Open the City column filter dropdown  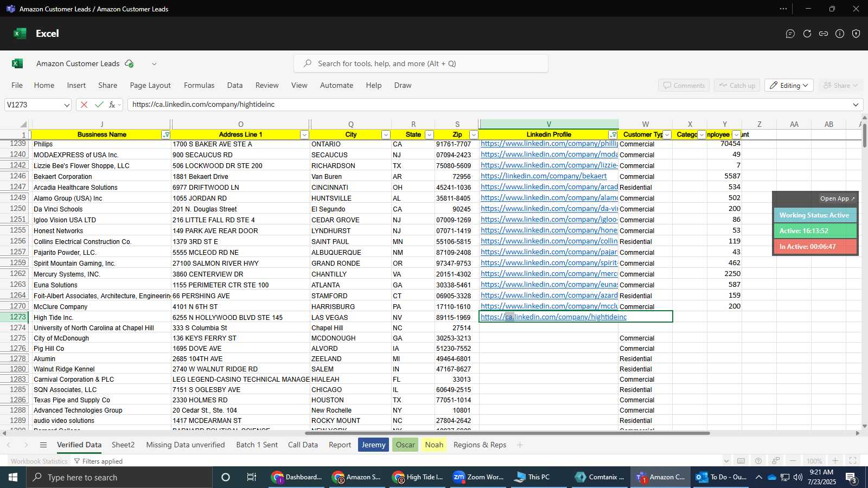click(x=386, y=135)
